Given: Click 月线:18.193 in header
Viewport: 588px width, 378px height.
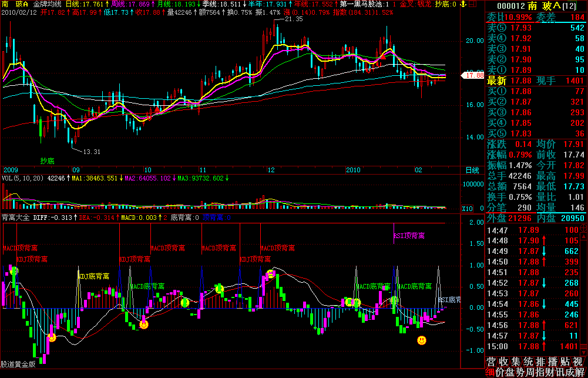Looking at the screenshot, I should (179, 5).
